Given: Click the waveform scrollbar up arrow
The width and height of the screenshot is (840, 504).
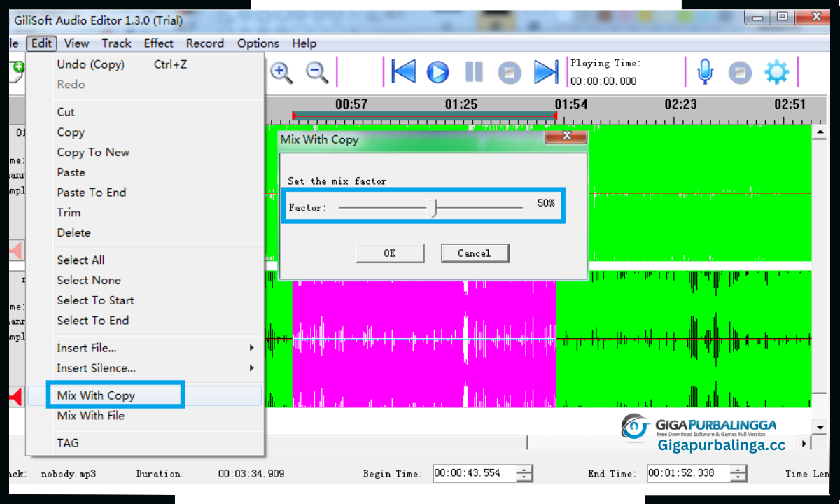Looking at the screenshot, I should click(x=820, y=132).
